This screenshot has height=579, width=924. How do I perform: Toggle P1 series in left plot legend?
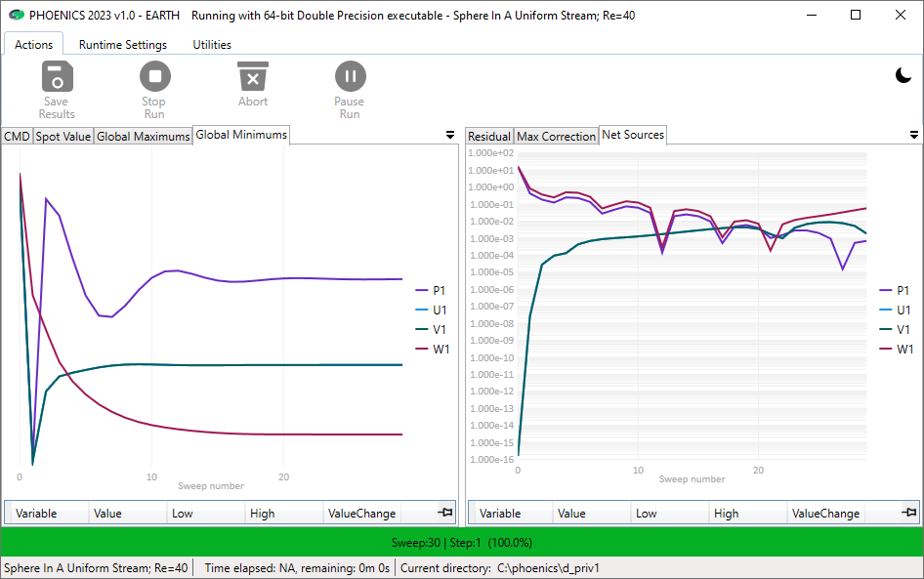pos(431,290)
